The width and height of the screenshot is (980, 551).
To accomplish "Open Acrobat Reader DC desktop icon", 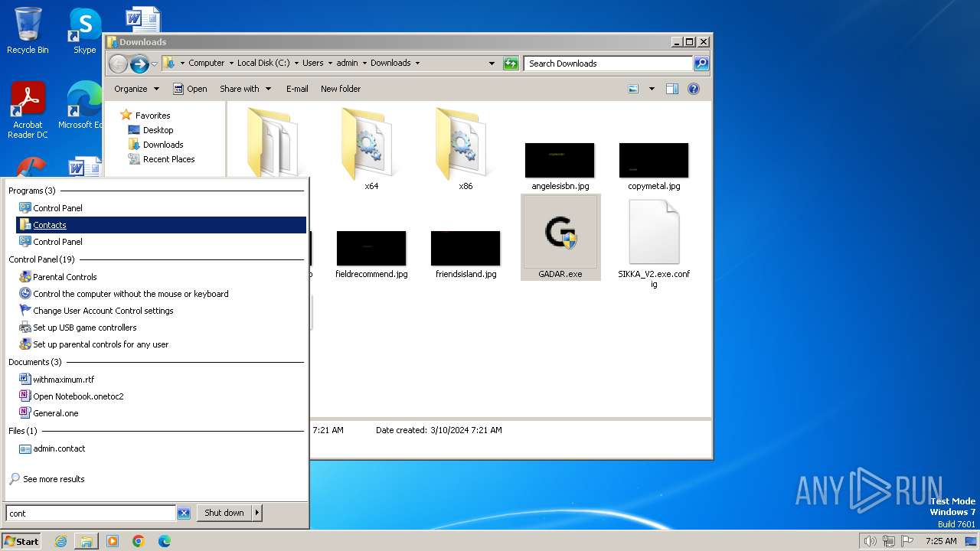I will point(28,110).
